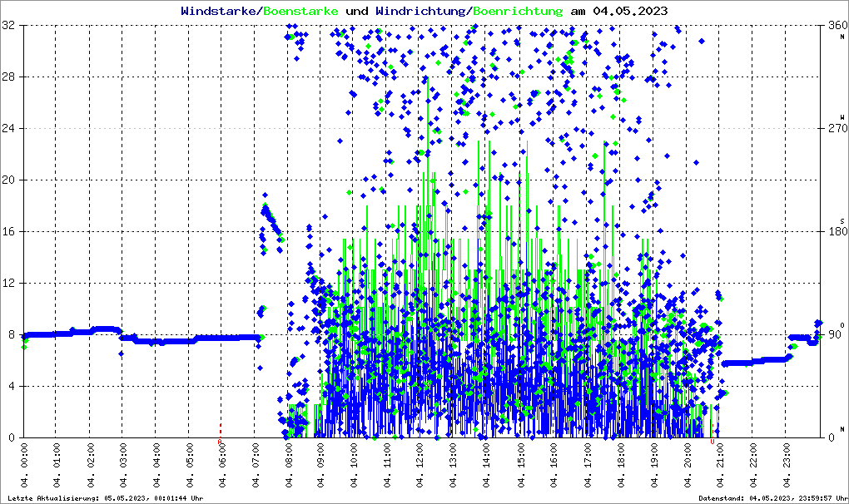Click left axis value 24
The height and width of the screenshot is (504, 849).
click(x=8, y=128)
